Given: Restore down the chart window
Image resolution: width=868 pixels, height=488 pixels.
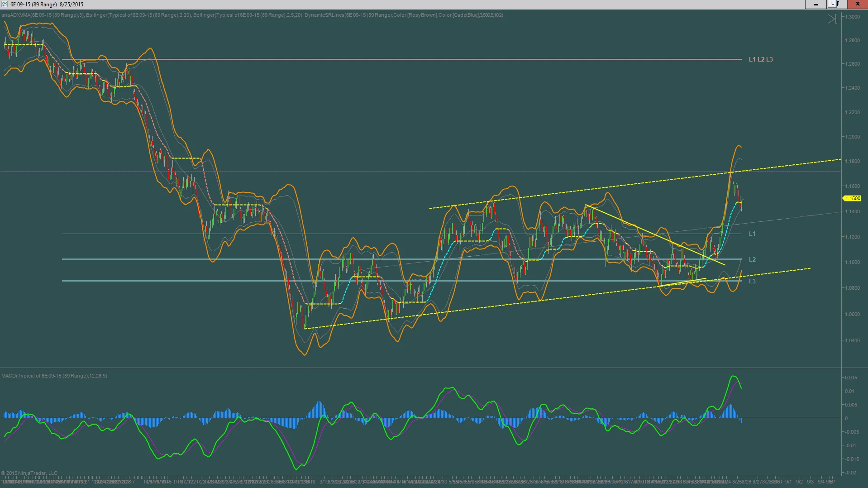Looking at the screenshot, I should [838, 4].
